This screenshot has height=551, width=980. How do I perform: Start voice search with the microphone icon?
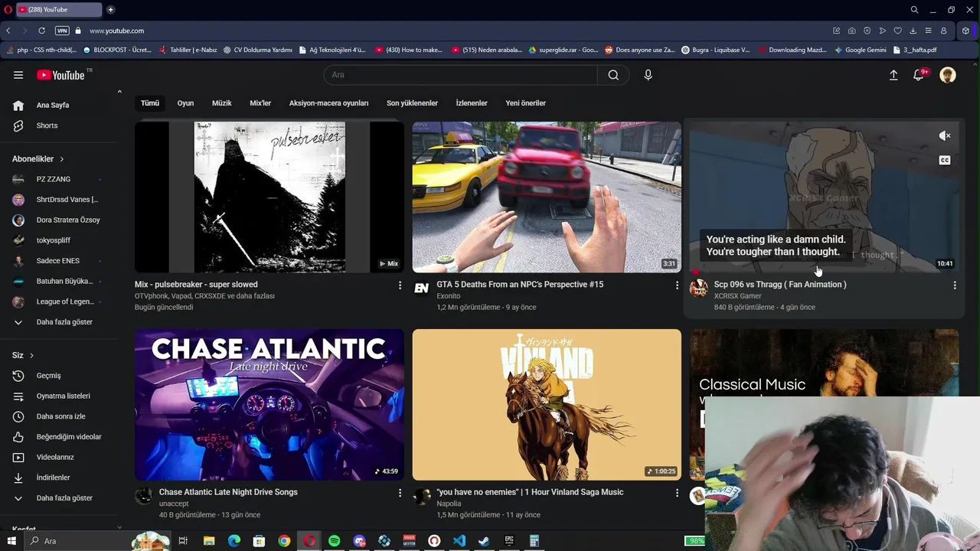click(x=648, y=75)
